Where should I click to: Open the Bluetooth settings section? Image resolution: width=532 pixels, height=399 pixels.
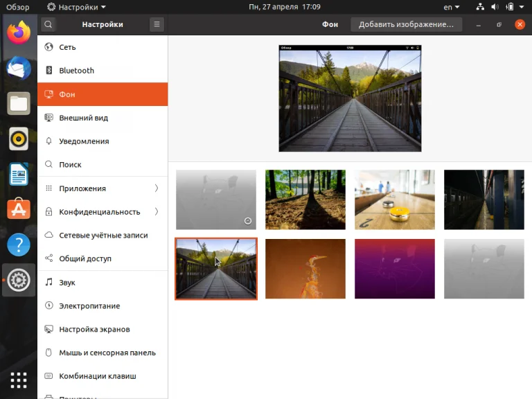click(76, 71)
